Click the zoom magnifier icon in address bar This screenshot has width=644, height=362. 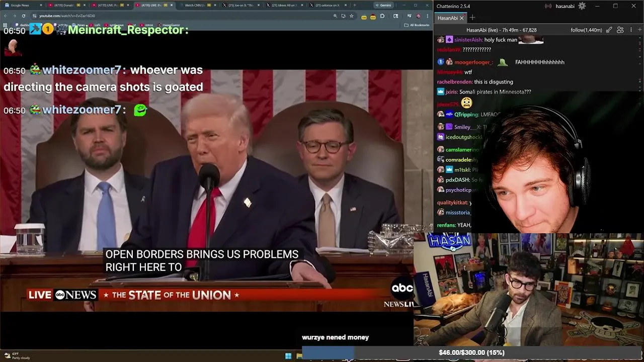tap(335, 16)
